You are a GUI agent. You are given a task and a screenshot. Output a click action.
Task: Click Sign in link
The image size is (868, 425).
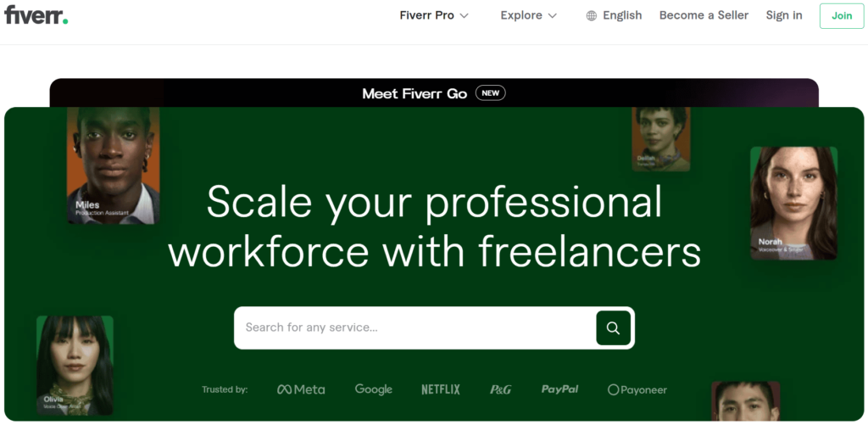pyautogui.click(x=784, y=15)
